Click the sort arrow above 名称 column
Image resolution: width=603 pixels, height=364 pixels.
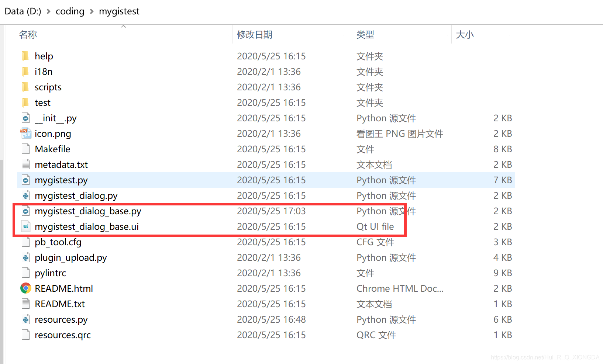(x=124, y=26)
